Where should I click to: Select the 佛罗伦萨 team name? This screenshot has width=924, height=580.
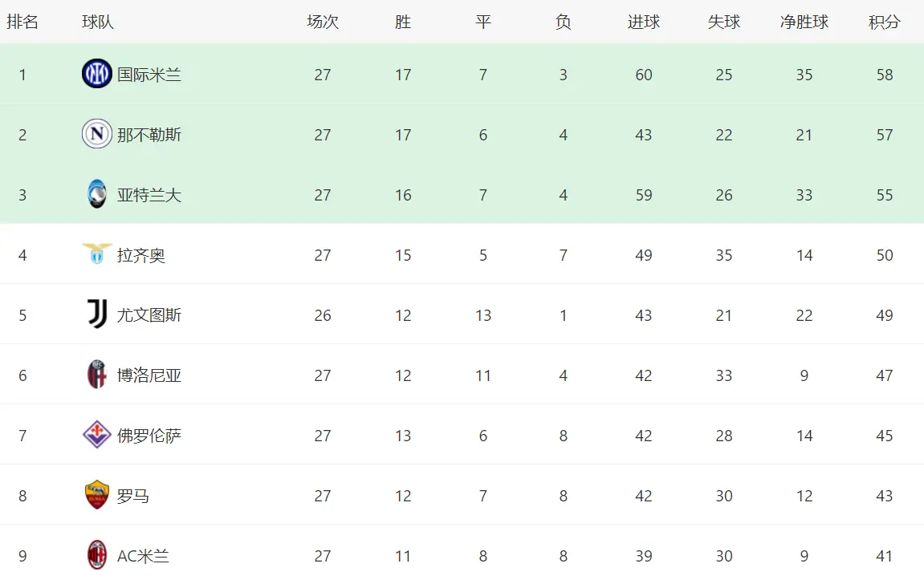coord(149,436)
